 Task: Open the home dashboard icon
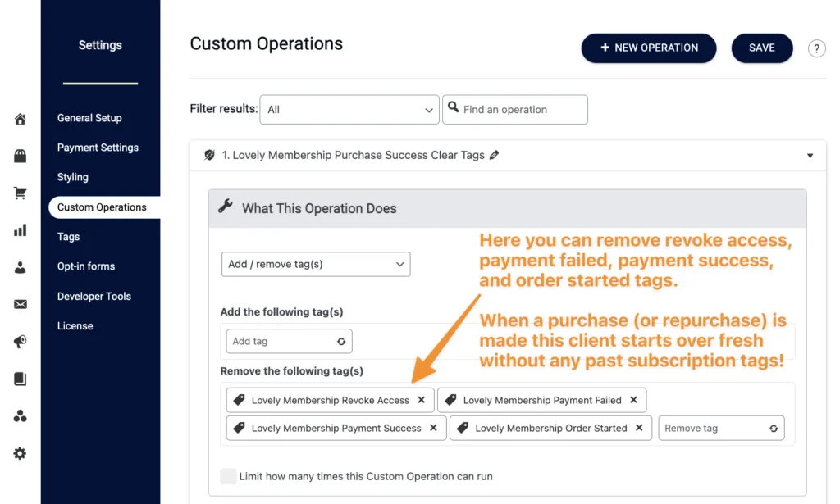pyautogui.click(x=20, y=119)
